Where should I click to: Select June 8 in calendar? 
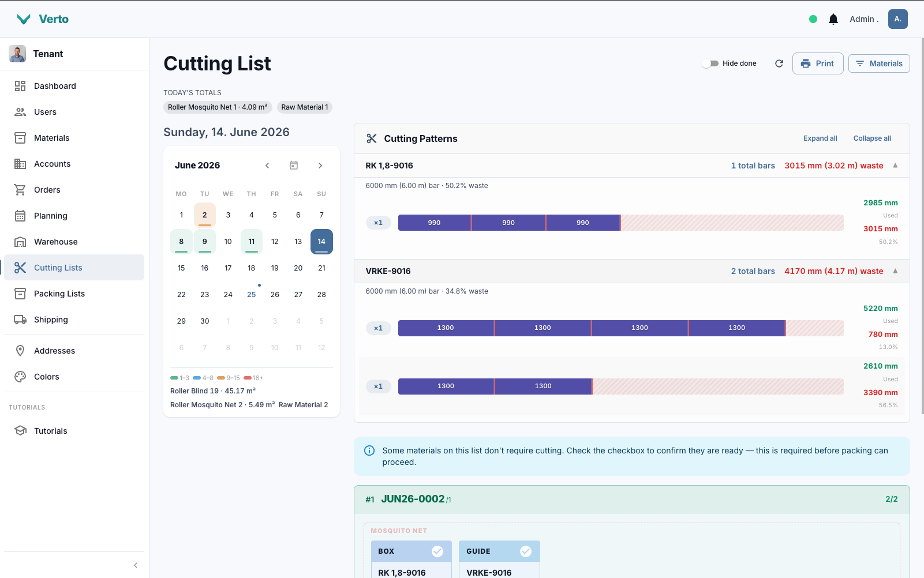click(x=181, y=242)
